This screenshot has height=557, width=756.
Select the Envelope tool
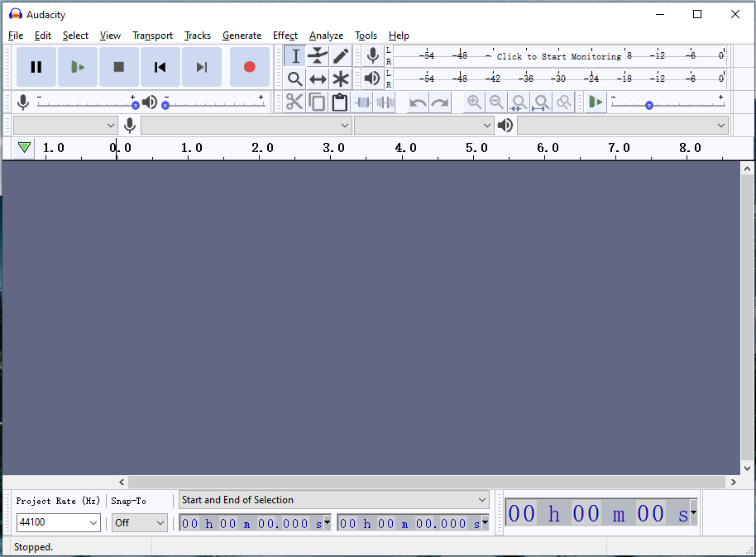point(318,55)
